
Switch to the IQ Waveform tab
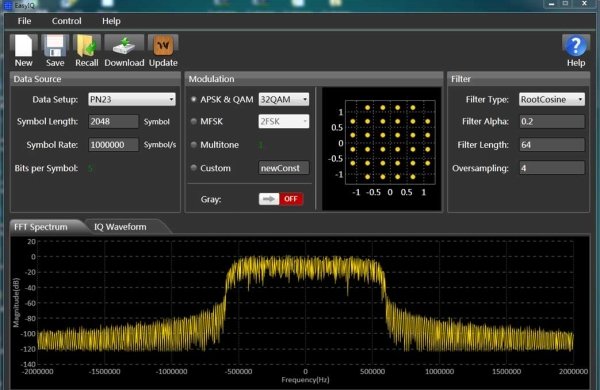[x=120, y=227]
